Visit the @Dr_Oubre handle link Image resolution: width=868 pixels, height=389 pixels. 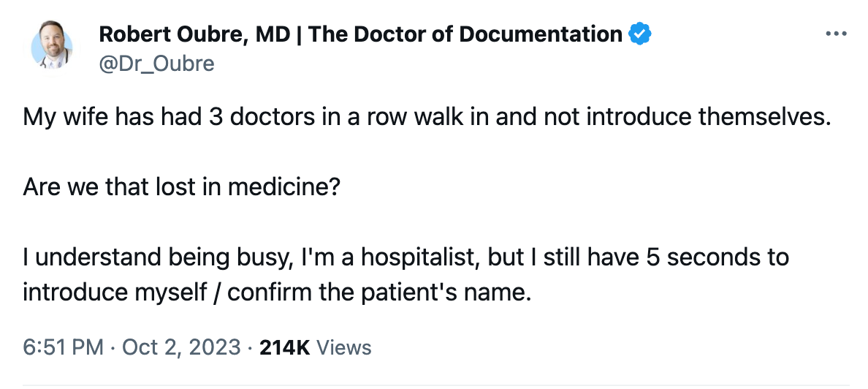tap(156, 64)
